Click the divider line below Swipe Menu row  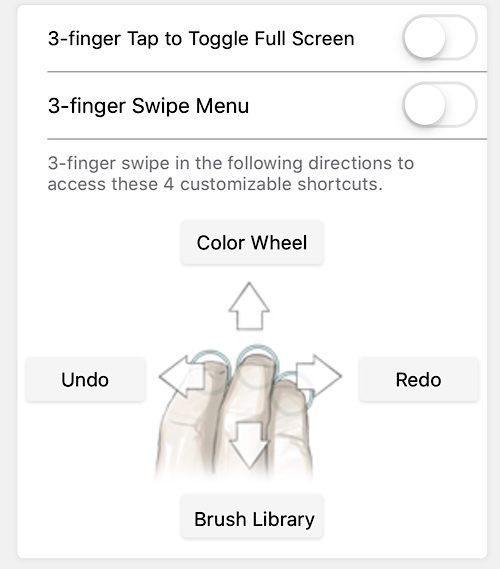click(267, 139)
